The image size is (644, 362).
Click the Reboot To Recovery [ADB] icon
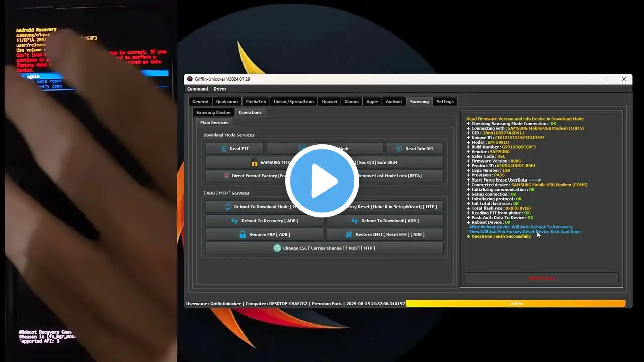(x=234, y=221)
